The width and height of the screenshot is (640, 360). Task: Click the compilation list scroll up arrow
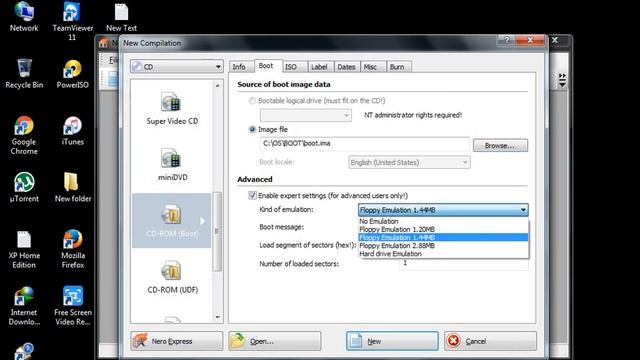218,85
